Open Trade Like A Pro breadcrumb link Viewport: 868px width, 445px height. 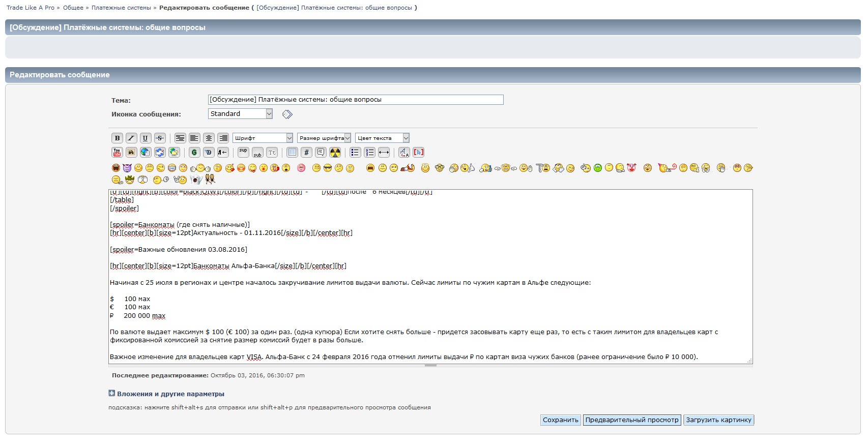tap(31, 8)
